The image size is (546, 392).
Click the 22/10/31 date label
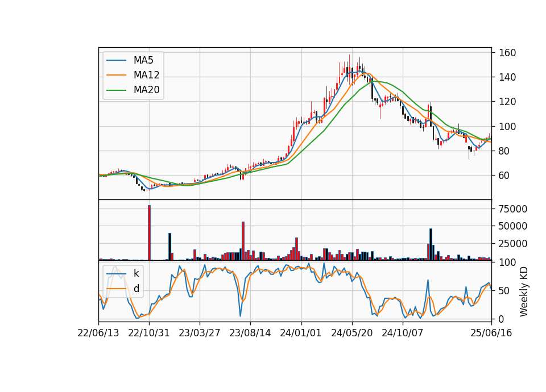click(149, 333)
